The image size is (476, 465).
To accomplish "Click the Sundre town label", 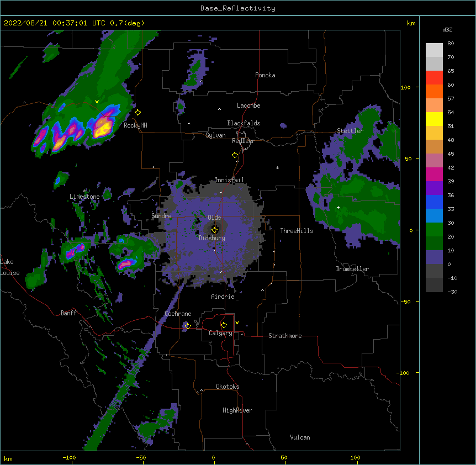I will click(x=161, y=216).
